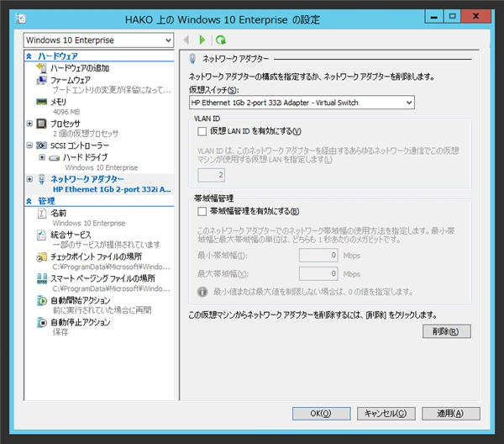The image size is (504, 444).
Task: Click the Smart Paging file icon
Action: click(x=42, y=278)
